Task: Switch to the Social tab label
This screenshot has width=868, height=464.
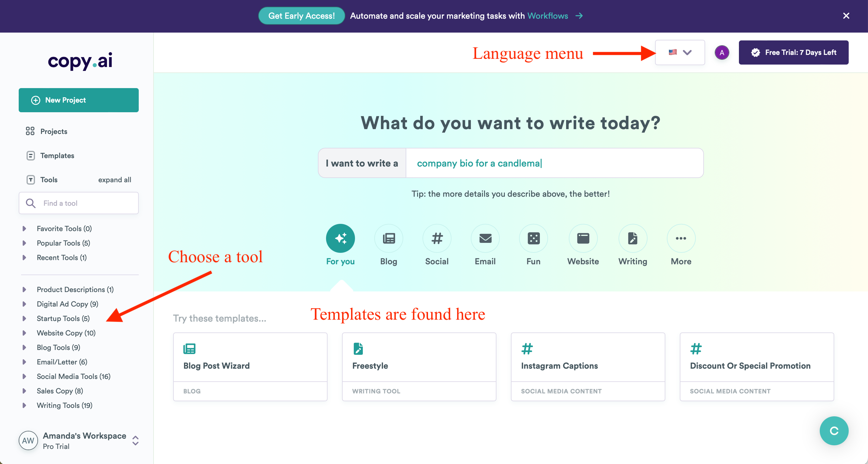Action: coord(437,261)
